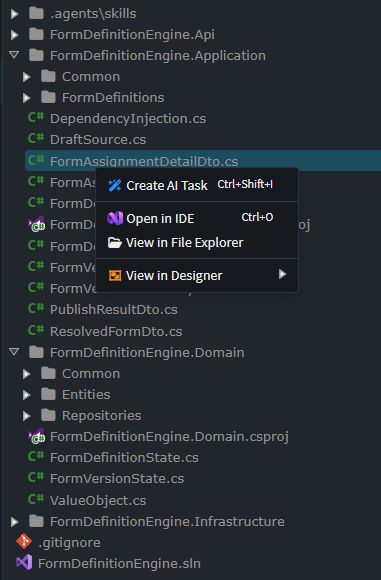Image resolution: width=381 pixels, height=580 pixels.
Task: Click the FormDefinitionEngine.Application folder icon
Action: pos(36,55)
